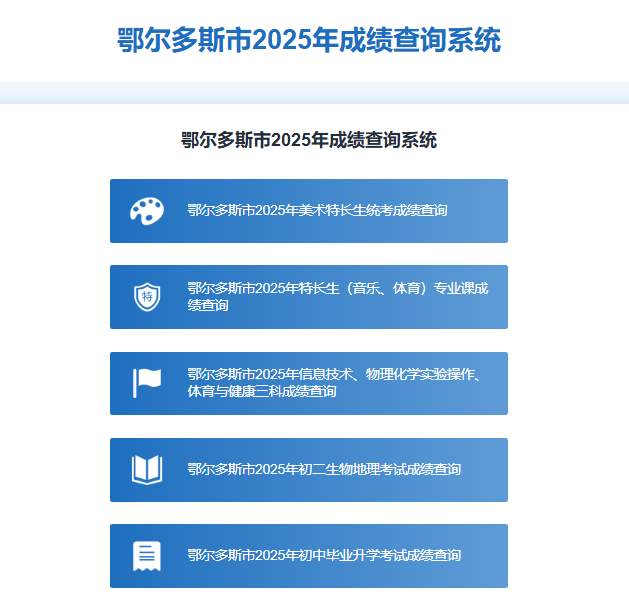The image size is (629, 605).
Task: Click the white flag icon
Action: click(147, 383)
